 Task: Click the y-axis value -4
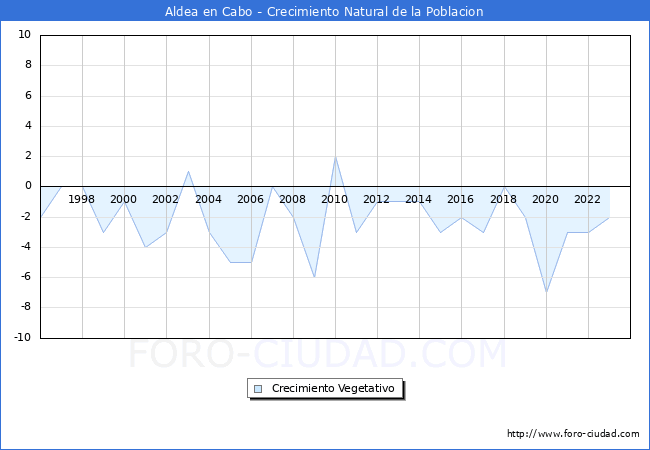point(26,247)
